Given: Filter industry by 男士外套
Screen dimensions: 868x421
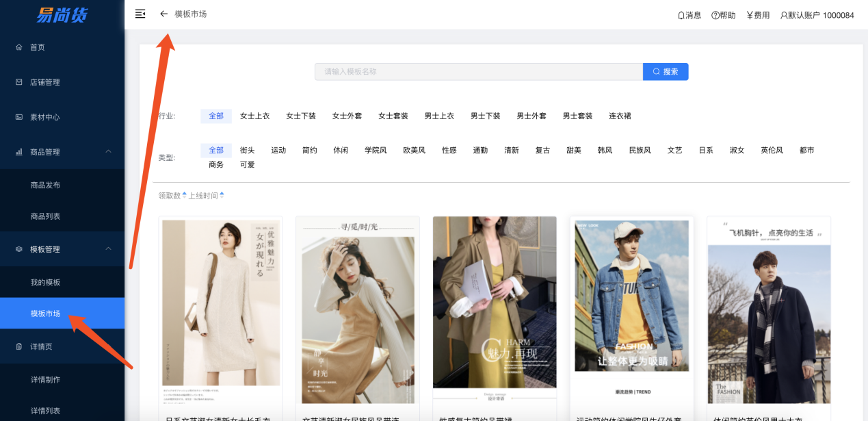Looking at the screenshot, I should tap(531, 116).
